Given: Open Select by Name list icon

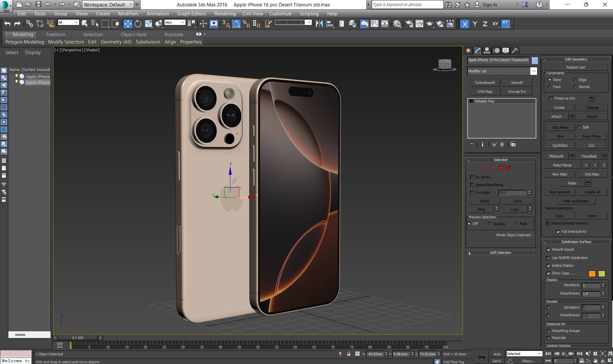Looking at the screenshot, I should (95, 24).
